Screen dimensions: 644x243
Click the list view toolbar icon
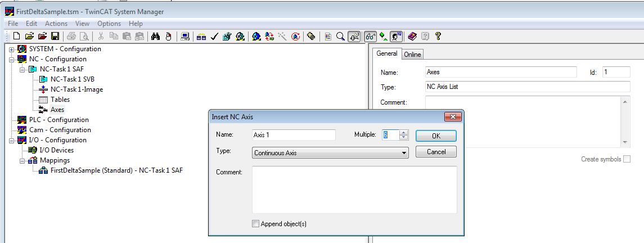pos(328,37)
